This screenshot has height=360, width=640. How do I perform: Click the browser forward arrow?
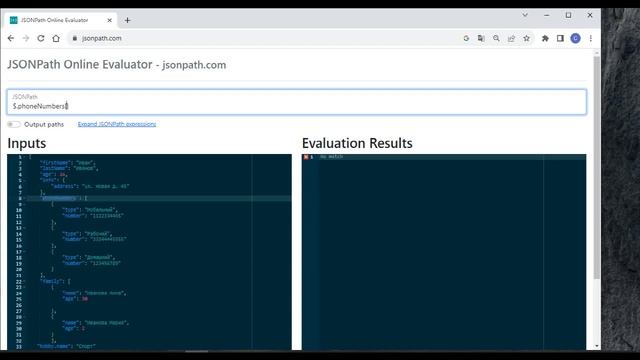[26, 38]
